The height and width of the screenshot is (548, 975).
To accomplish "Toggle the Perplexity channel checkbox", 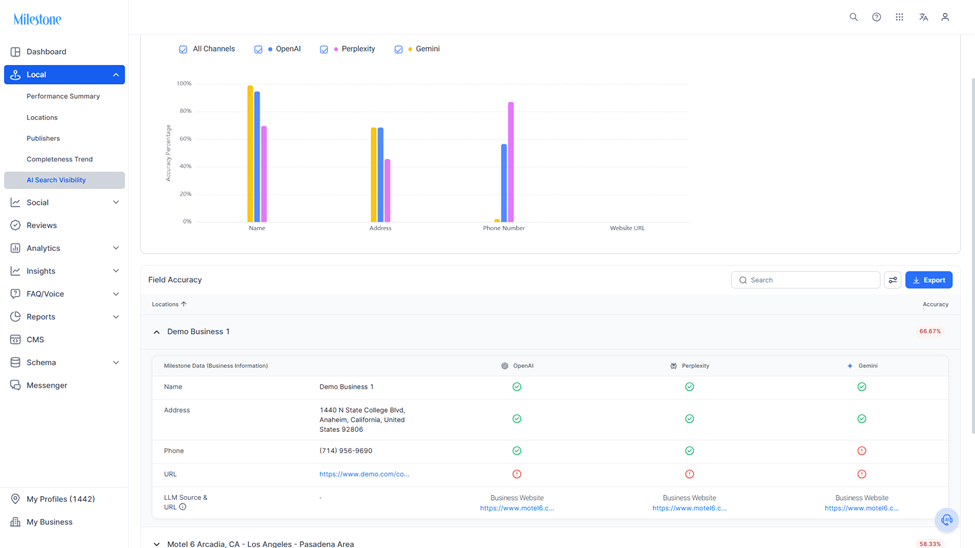I will (324, 49).
